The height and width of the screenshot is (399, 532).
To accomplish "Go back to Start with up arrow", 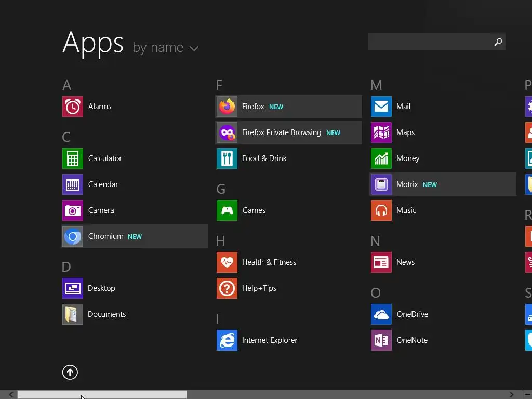I will click(70, 373).
